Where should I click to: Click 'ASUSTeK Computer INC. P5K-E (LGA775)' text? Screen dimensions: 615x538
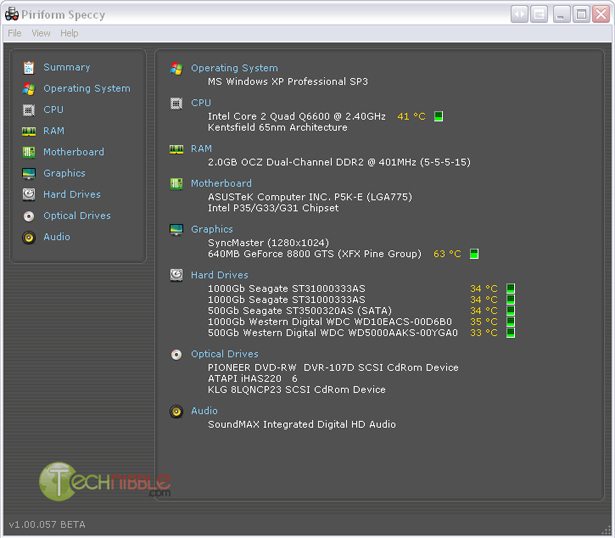pyautogui.click(x=310, y=197)
